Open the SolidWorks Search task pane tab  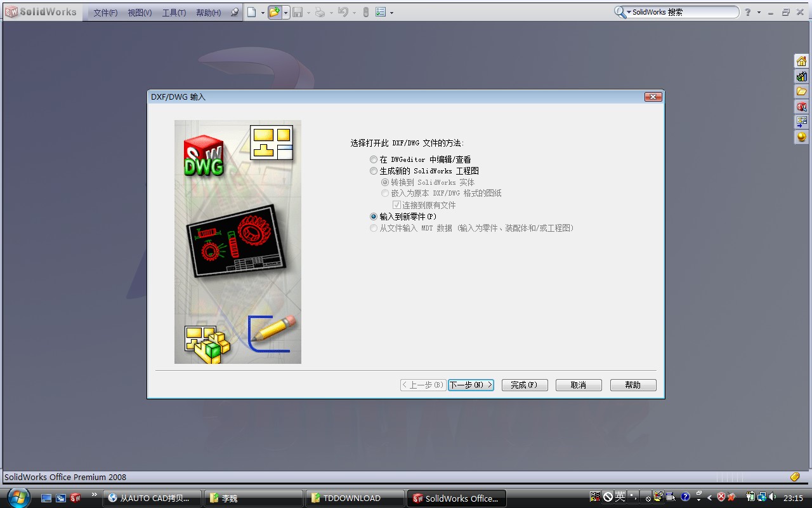pos(802,107)
